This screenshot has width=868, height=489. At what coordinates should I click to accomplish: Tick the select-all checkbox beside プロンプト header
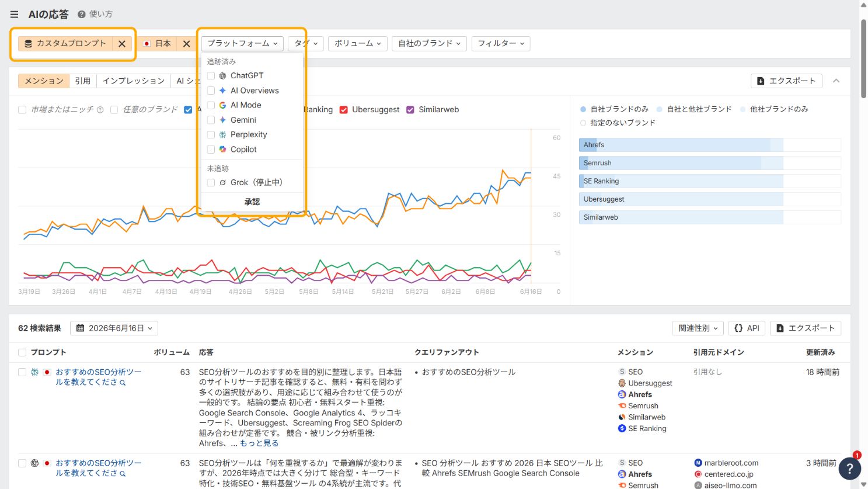[22, 352]
